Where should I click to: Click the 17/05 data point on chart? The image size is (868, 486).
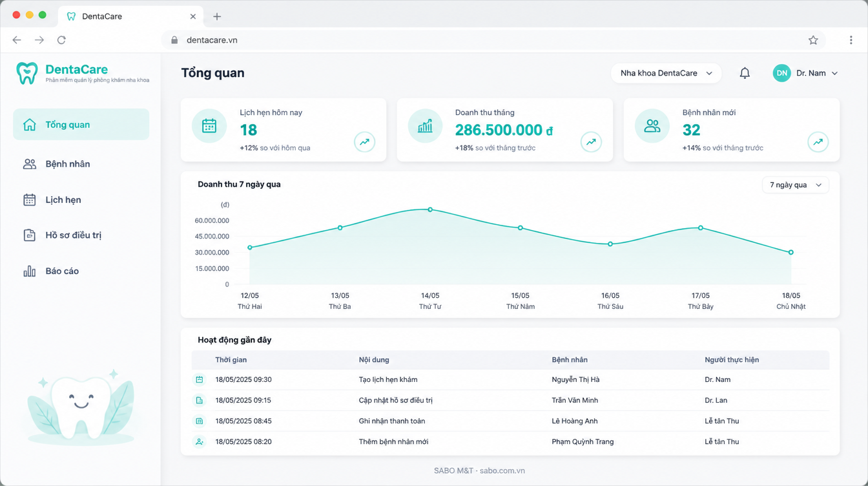point(701,228)
